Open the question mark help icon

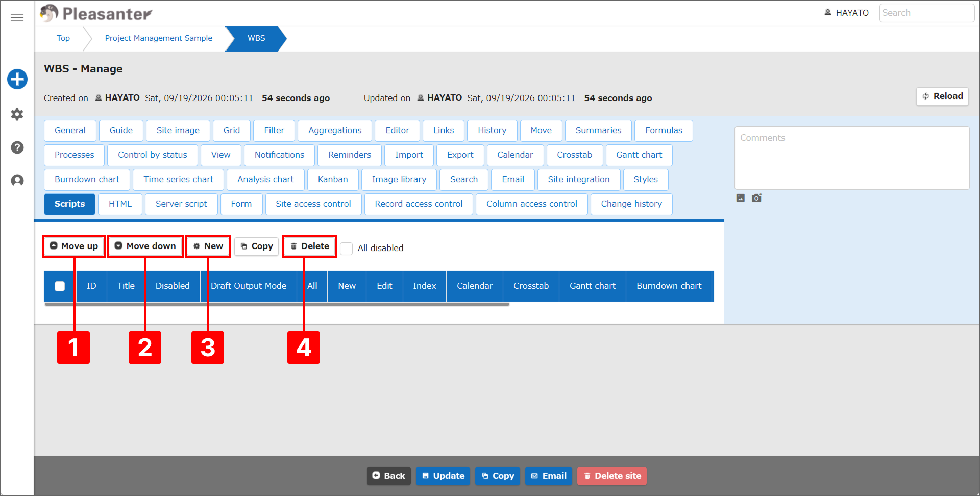(x=17, y=147)
